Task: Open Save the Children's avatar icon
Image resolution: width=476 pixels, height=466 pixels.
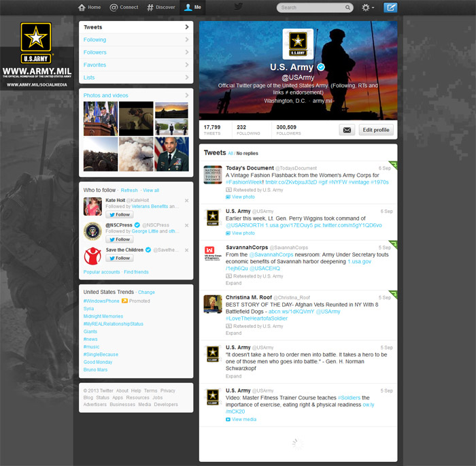Action: [x=92, y=254]
